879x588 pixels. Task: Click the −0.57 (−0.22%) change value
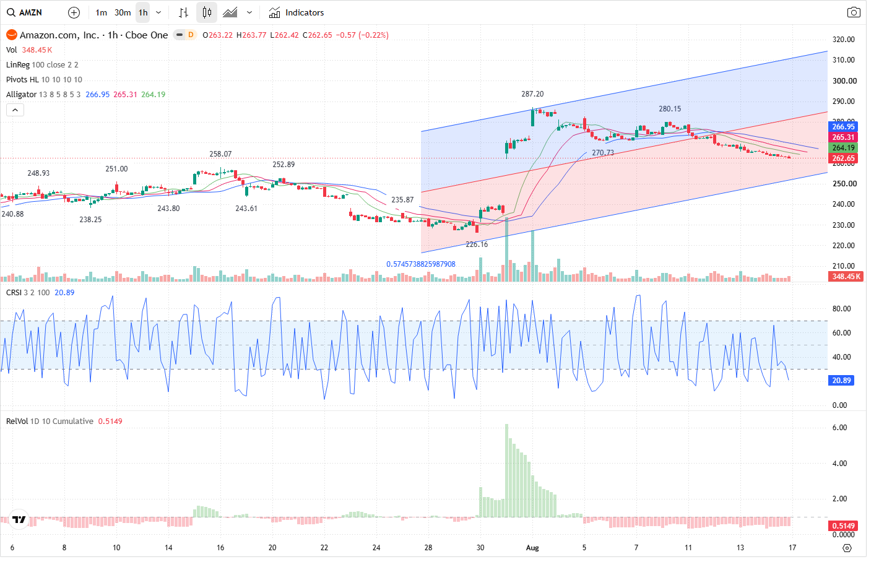pos(363,35)
